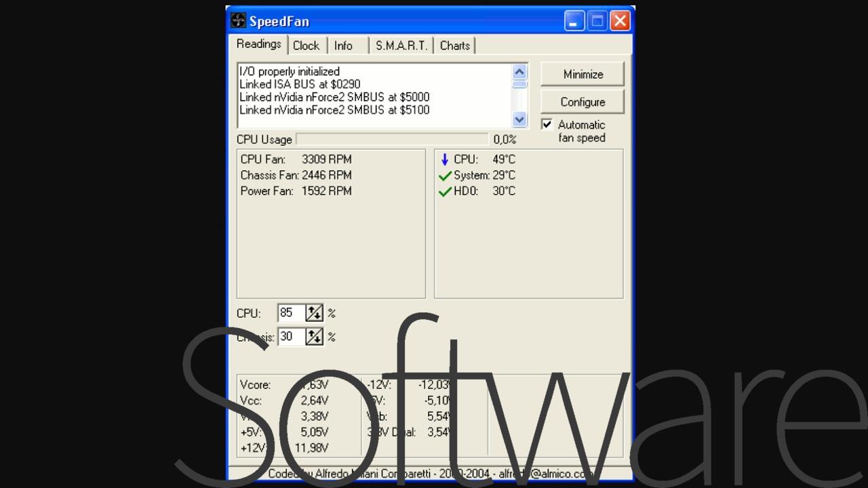Minimize the SpeedFan window from the title bar

[574, 20]
